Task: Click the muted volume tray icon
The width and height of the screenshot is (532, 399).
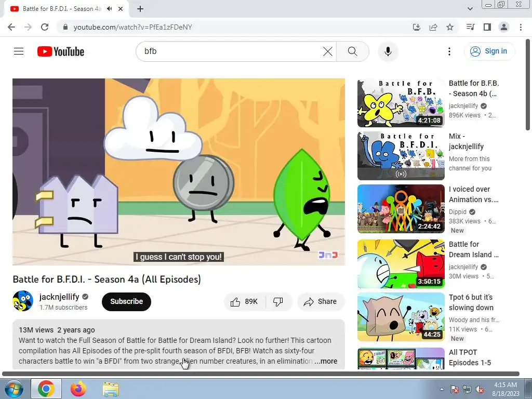Action: tap(480, 389)
